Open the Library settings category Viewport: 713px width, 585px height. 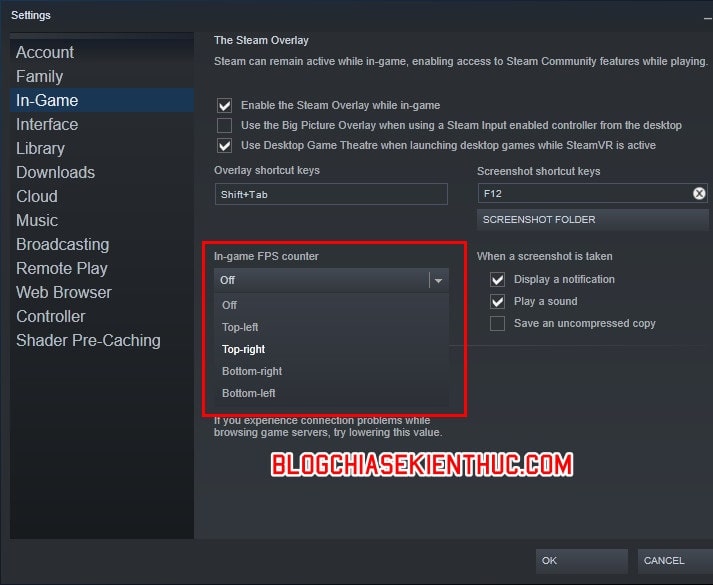point(102,149)
